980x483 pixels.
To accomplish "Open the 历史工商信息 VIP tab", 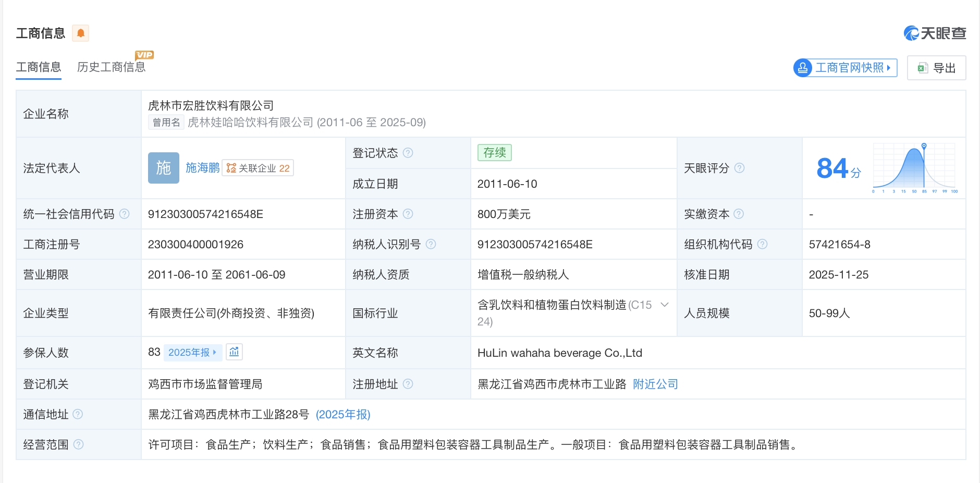I will (112, 67).
